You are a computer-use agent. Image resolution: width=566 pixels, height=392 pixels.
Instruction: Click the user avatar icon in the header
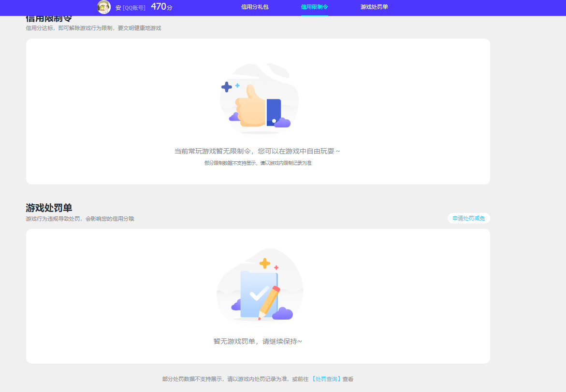104,7
